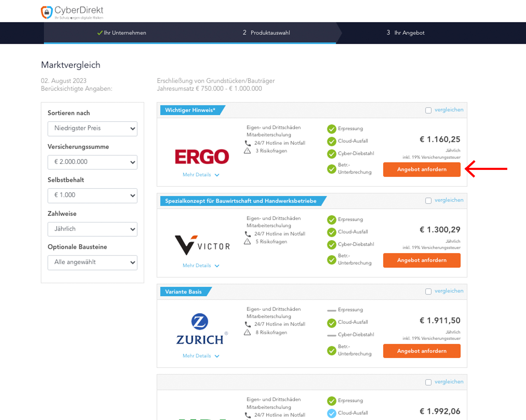Expand Mehr Details under ERGO

201,175
